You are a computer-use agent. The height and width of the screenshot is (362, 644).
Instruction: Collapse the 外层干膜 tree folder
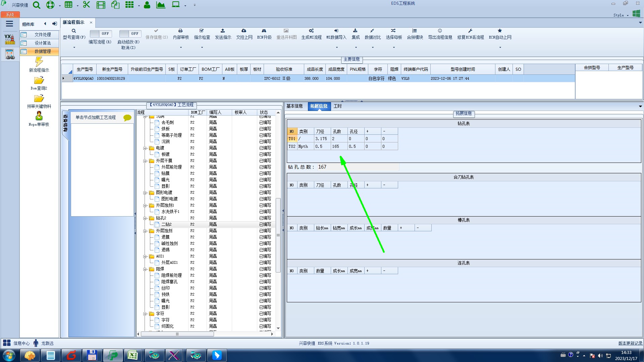click(x=145, y=161)
